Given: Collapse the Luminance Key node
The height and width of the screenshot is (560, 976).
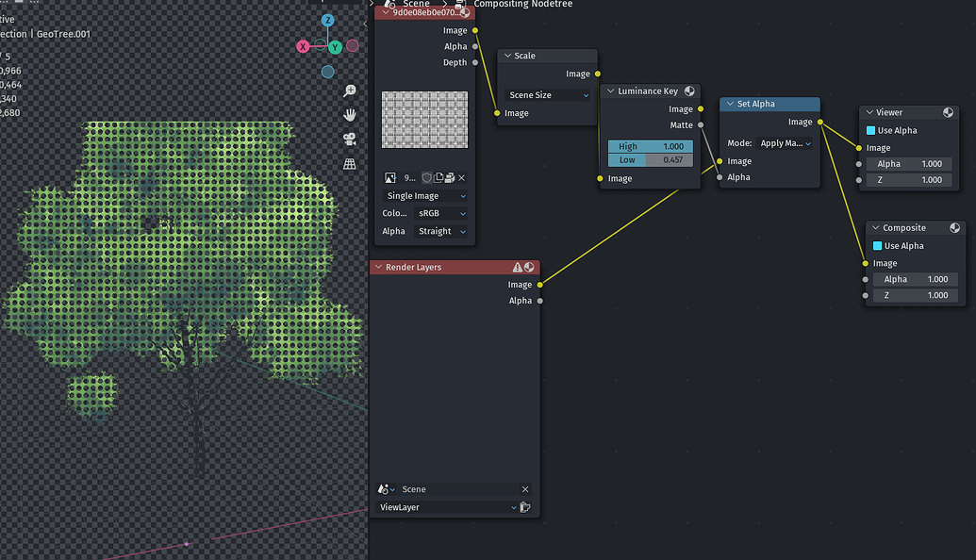Looking at the screenshot, I should 611,91.
